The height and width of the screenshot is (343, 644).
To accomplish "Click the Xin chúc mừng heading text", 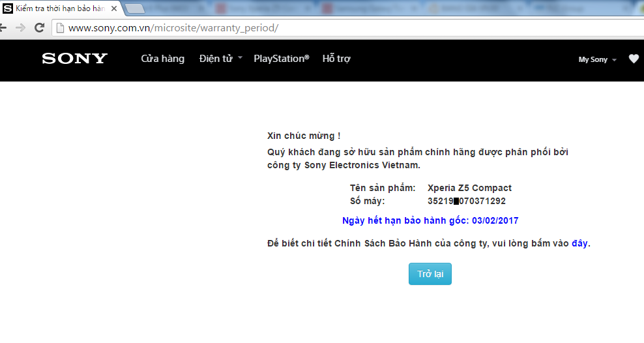I will [x=304, y=136].
